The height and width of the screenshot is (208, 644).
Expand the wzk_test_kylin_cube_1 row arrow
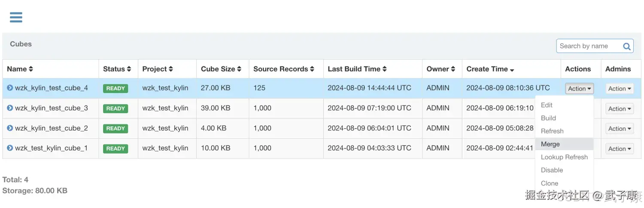(x=10, y=148)
